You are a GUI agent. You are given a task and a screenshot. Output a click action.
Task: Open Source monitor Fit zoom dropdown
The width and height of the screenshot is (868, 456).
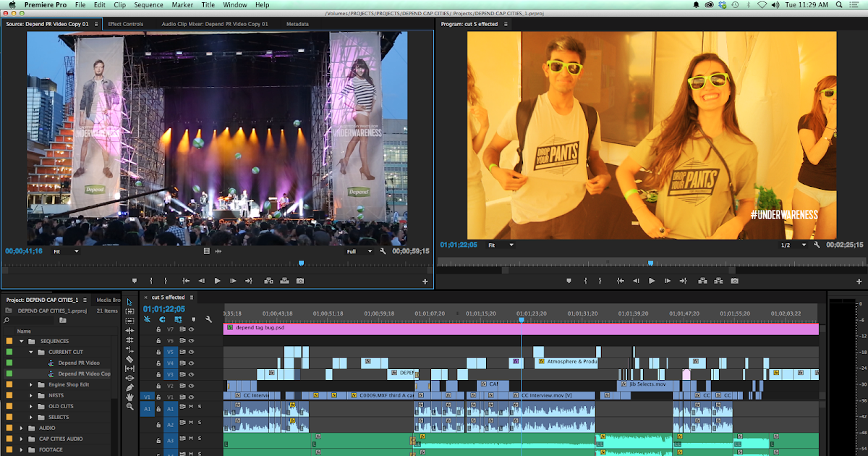(x=66, y=251)
